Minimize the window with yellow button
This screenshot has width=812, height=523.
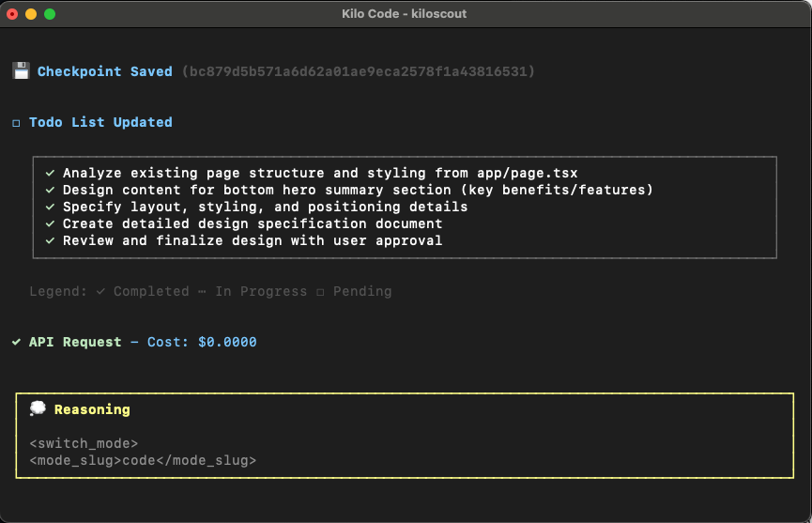(31, 14)
